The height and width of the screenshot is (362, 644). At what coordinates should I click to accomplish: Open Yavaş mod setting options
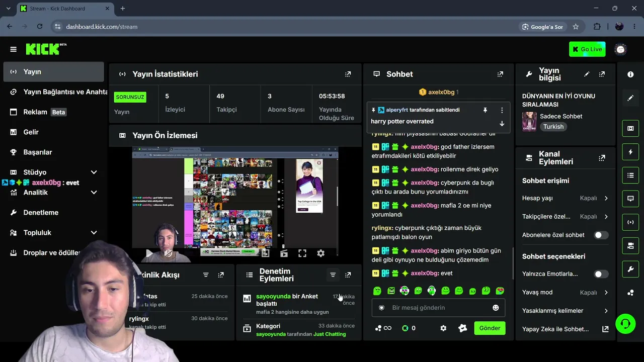(565, 293)
